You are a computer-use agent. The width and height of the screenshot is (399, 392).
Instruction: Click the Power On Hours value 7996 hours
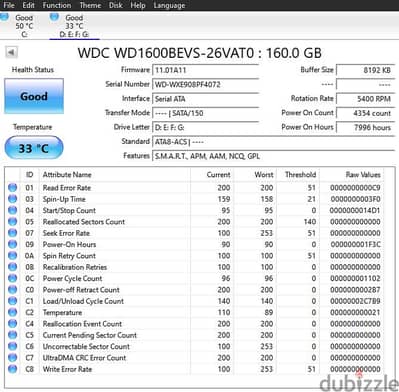point(365,127)
